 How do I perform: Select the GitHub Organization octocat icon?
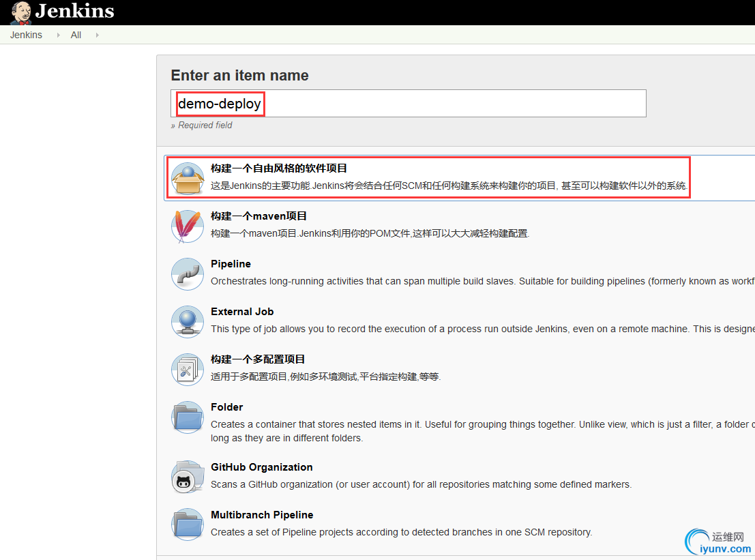(x=188, y=477)
